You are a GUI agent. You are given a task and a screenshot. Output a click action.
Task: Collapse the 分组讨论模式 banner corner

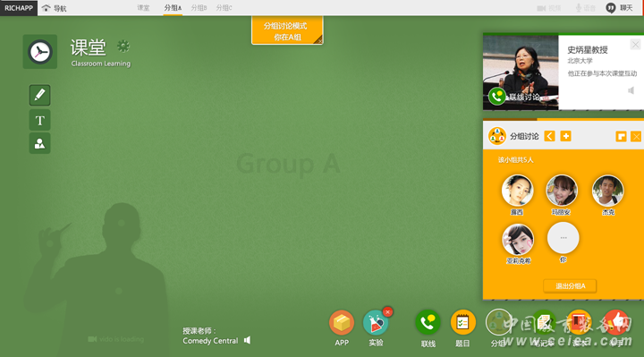pyautogui.click(x=319, y=40)
